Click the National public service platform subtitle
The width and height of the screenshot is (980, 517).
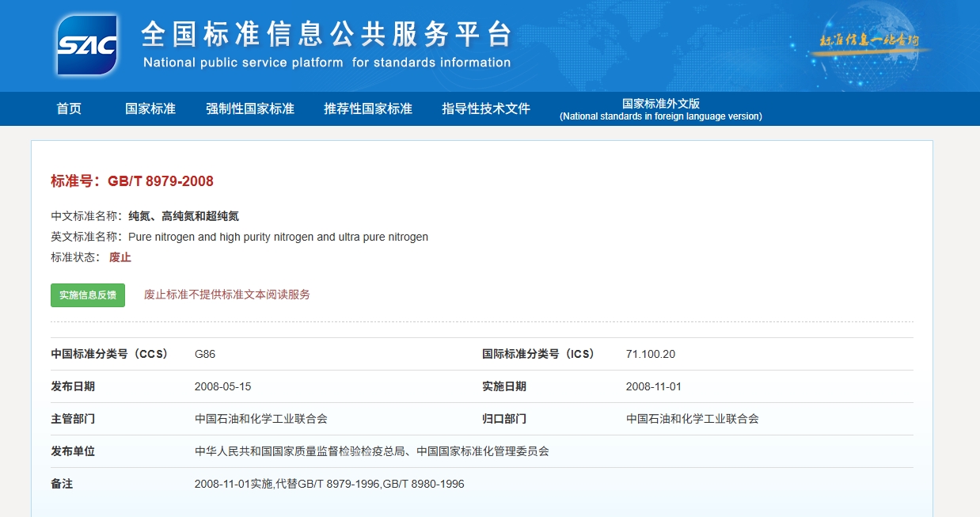pyautogui.click(x=327, y=63)
